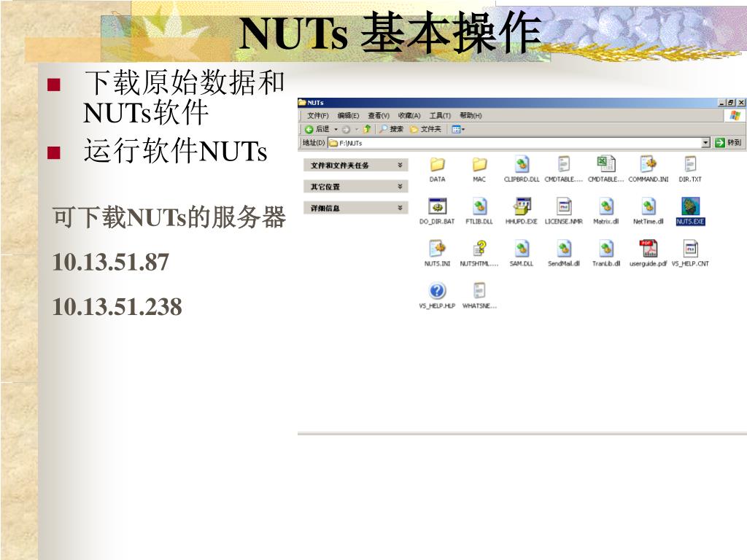Click the 转到 Go button
This screenshot has height=560, width=747.
[728, 142]
